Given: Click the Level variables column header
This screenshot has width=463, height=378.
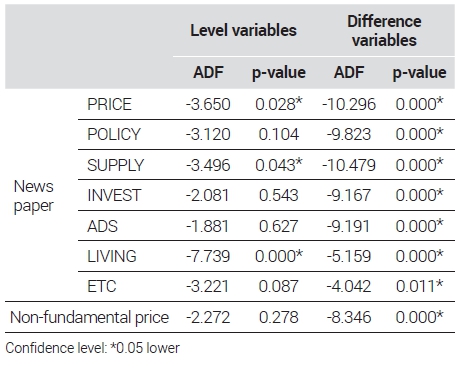Looking at the screenshot, I should point(243,30).
